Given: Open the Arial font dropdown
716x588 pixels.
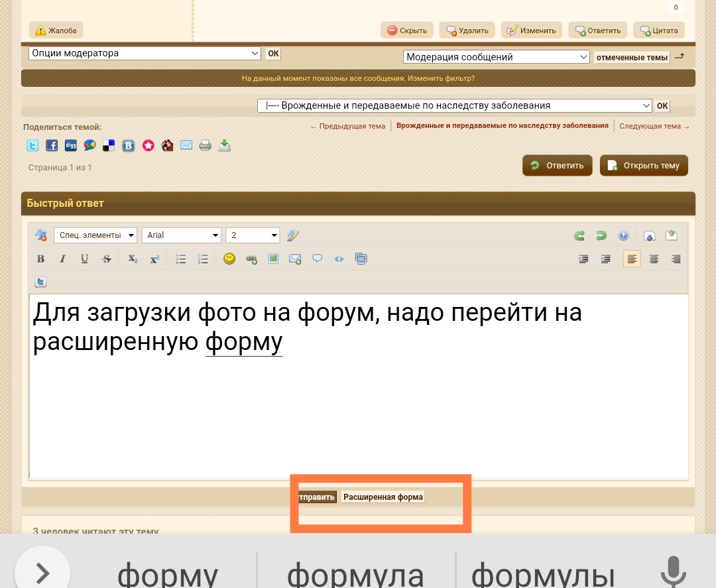Looking at the screenshot, I should tap(182, 235).
